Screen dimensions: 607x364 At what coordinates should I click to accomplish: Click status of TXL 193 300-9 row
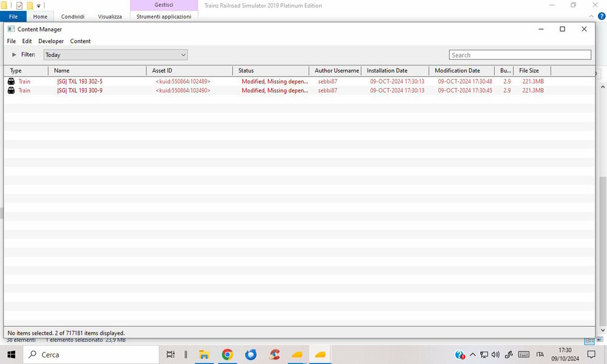point(275,90)
